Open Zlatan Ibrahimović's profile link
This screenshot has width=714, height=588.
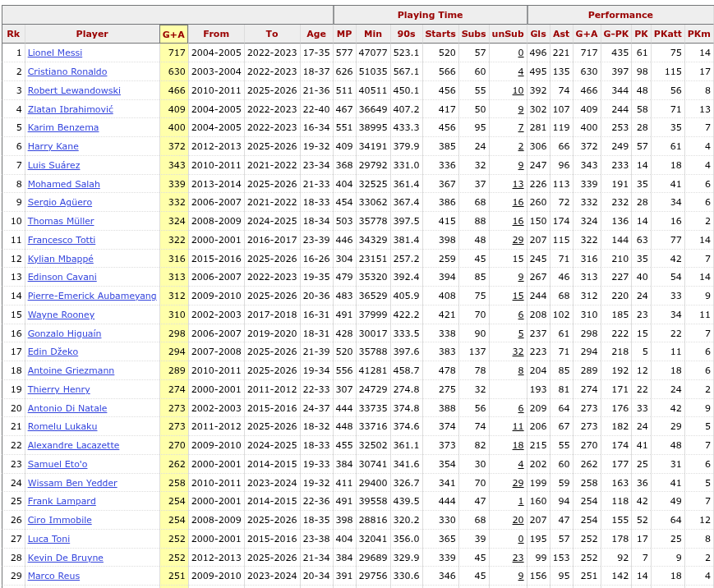(71, 109)
